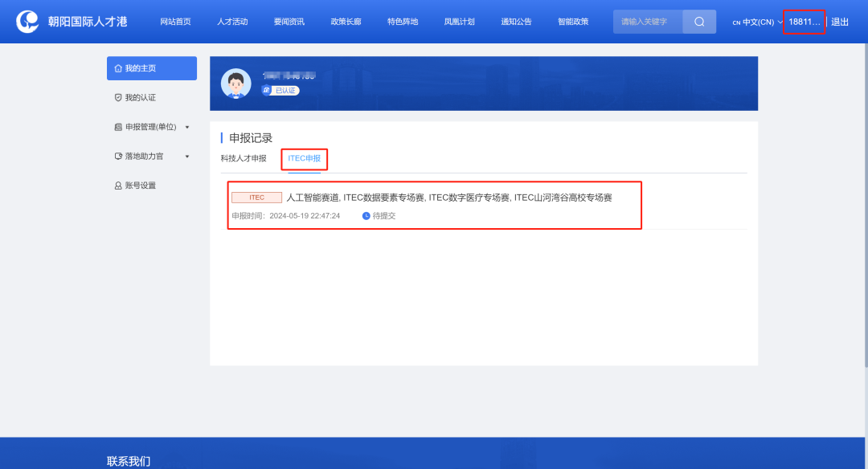Open 人才活动 navigation item

[x=232, y=22]
